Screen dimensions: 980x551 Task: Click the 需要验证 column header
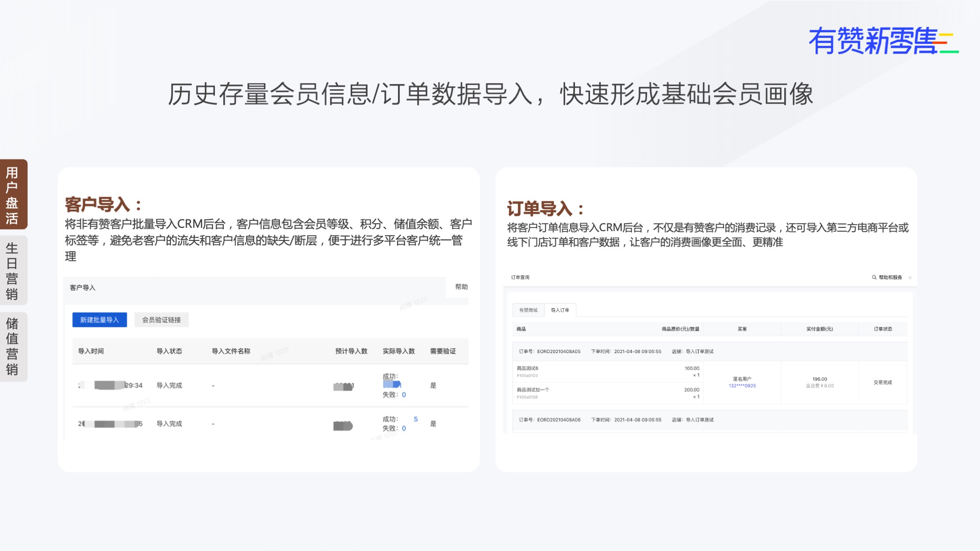443,351
